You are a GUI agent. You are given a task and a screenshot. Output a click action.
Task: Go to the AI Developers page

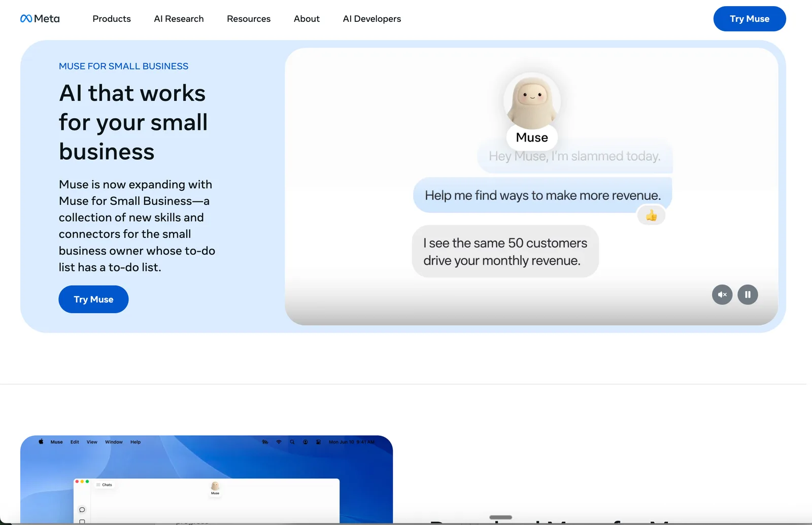pyautogui.click(x=372, y=19)
